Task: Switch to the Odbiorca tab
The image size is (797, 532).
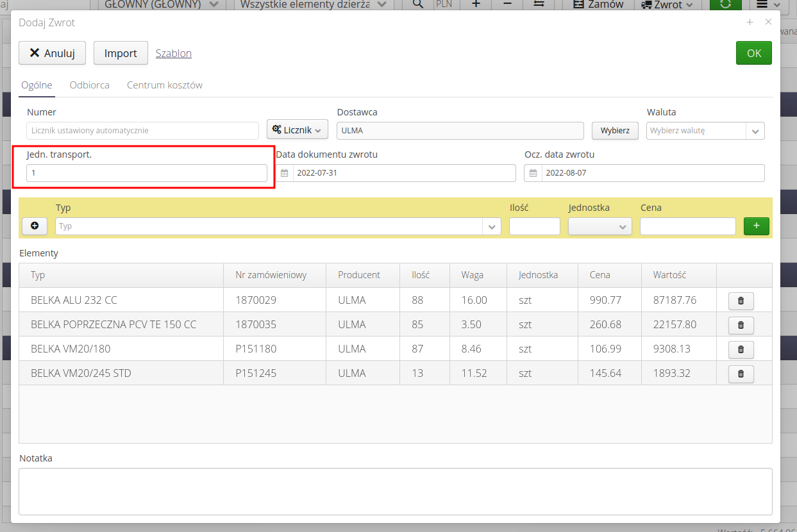Action: coord(89,85)
